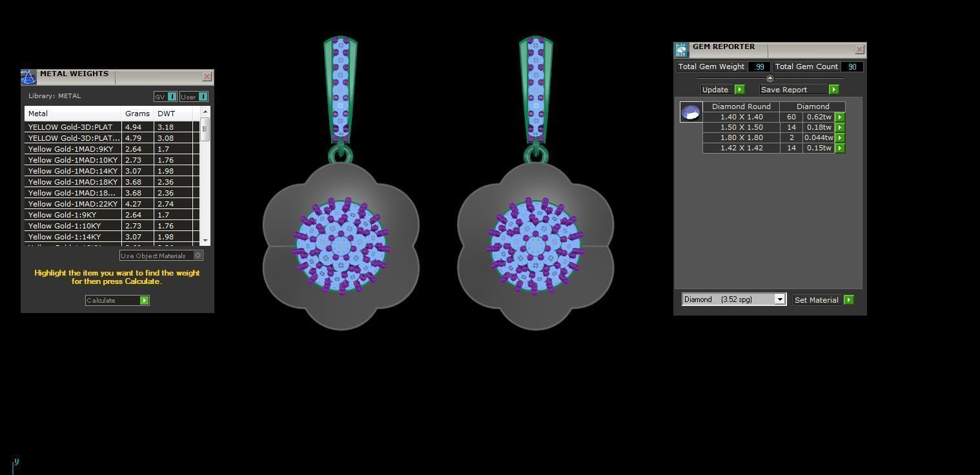This screenshot has height=475, width=980.
Task: Click the Diamond Round column header
Action: click(741, 106)
